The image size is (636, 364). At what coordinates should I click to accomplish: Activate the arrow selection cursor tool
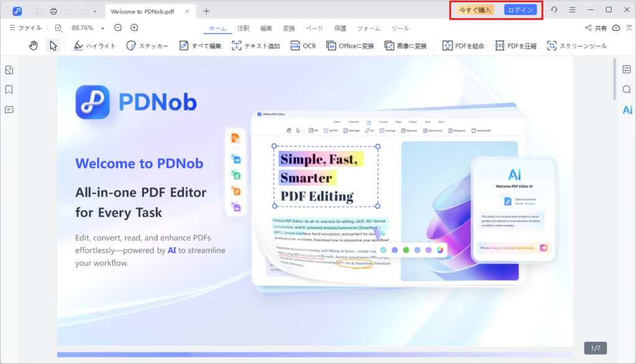pyautogui.click(x=53, y=45)
